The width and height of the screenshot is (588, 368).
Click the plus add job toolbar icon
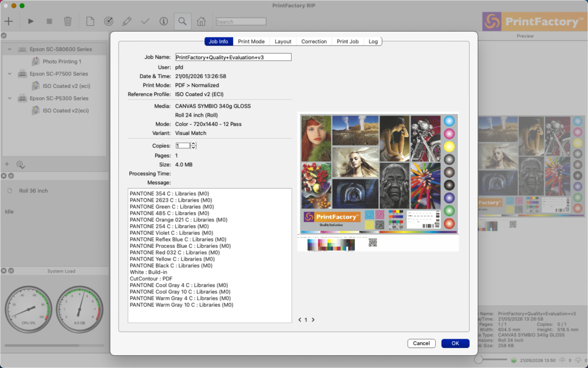tap(8, 21)
